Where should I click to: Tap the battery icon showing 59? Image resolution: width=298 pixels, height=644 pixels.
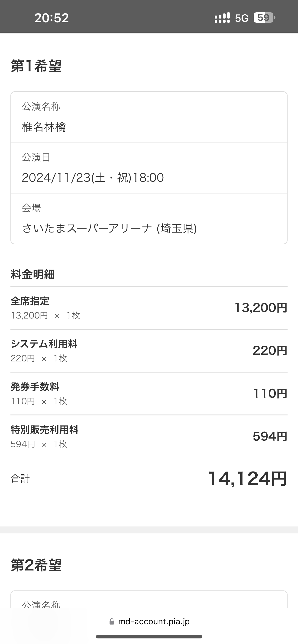[x=264, y=18]
